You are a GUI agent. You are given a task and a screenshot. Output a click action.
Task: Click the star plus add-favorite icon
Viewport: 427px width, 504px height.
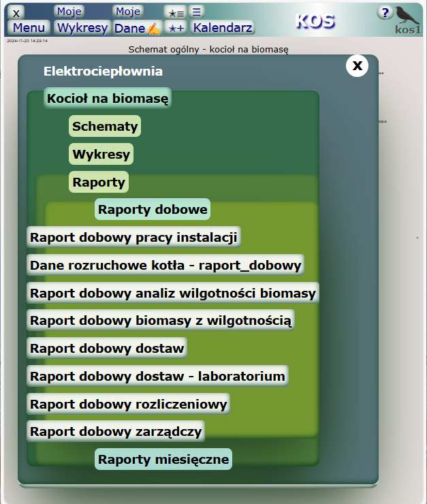point(176,28)
